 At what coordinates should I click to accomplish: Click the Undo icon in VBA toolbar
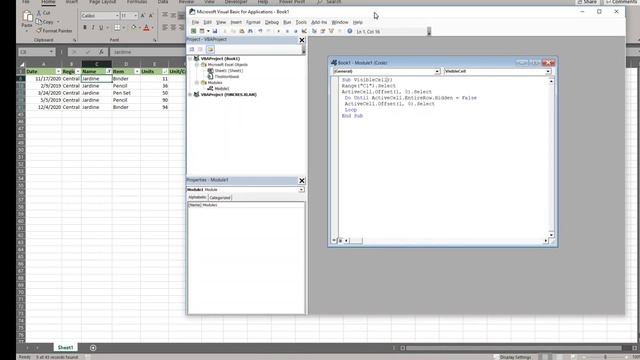(x=260, y=31)
